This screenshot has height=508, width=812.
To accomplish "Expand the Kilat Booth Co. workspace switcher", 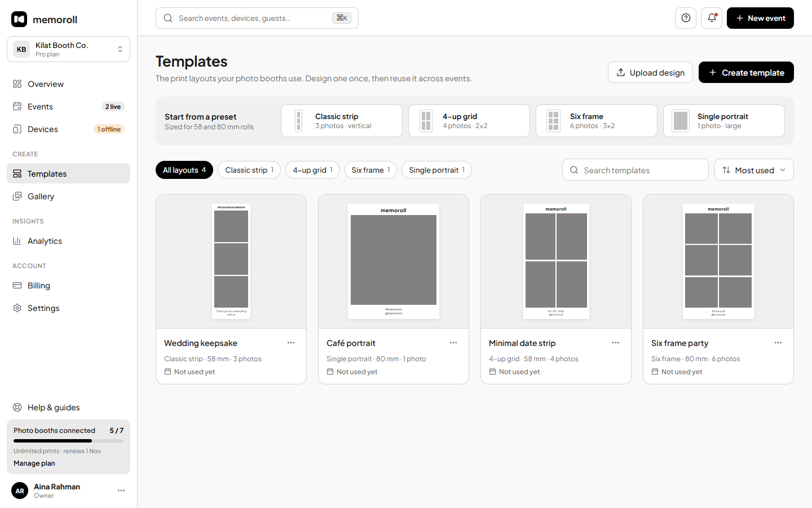I will (x=68, y=49).
